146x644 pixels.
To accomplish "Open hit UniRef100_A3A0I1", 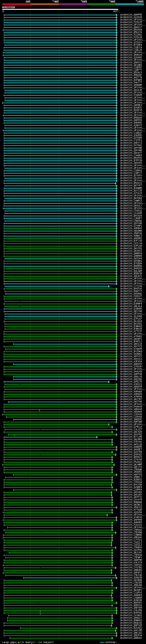I will [x=131, y=384].
